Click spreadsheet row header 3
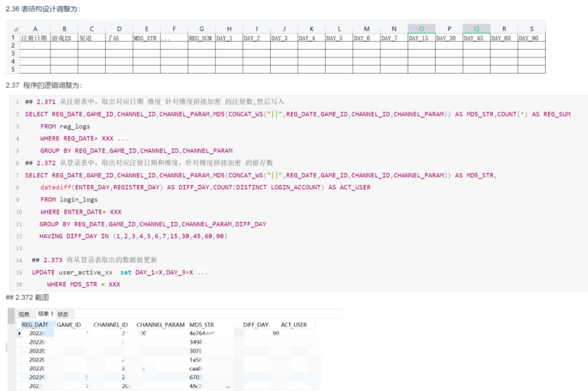The height and width of the screenshot is (391, 588). coord(13,53)
